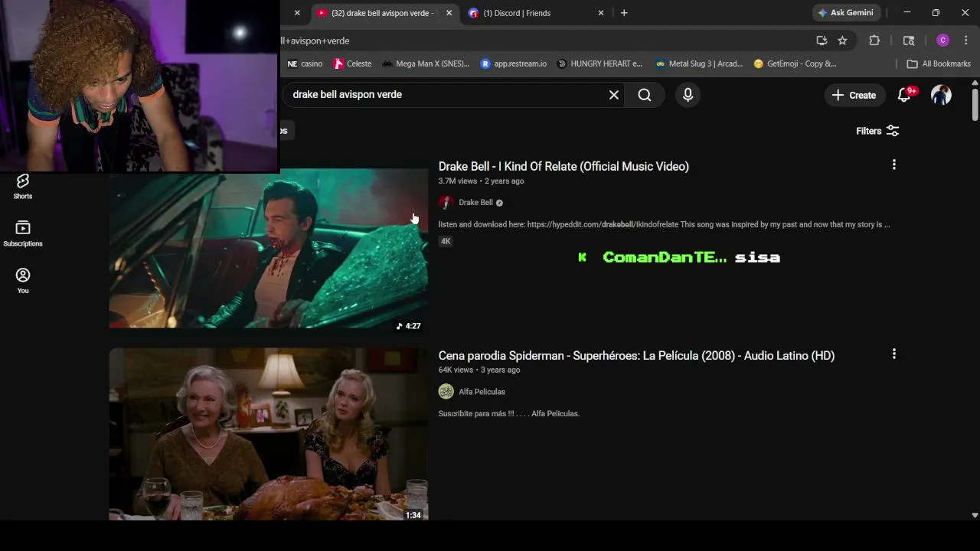Image resolution: width=980 pixels, height=551 pixels.
Task: Open the HUNGRY HERART bookmark
Action: pyautogui.click(x=599, y=64)
